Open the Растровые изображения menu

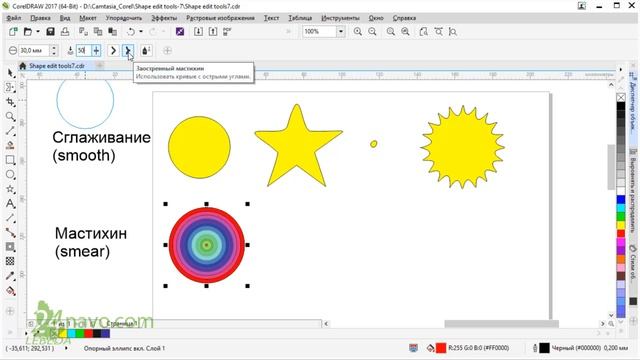click(220, 18)
